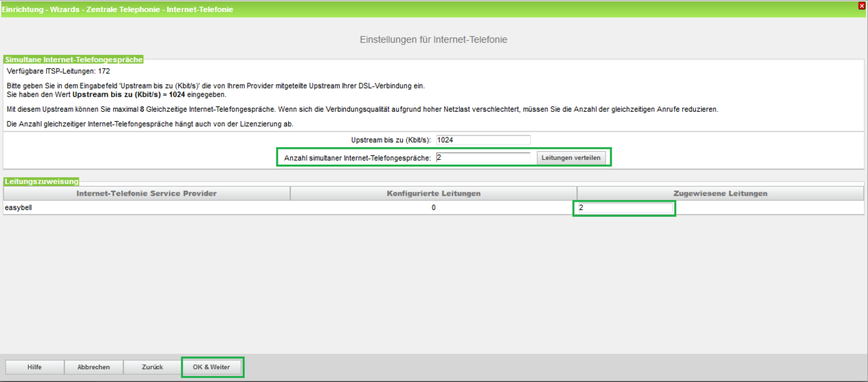Click the configured lines value 0 for easybell
868x382 pixels.
coord(433,208)
